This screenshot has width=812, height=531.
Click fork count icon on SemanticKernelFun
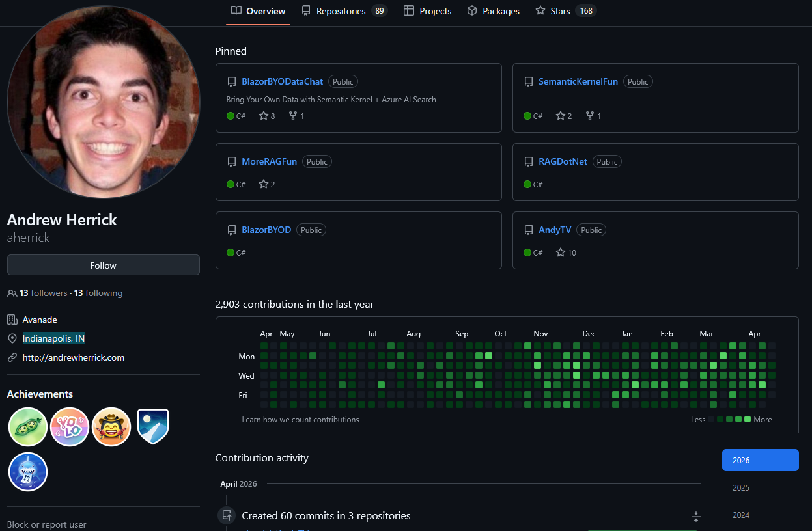pyautogui.click(x=589, y=116)
